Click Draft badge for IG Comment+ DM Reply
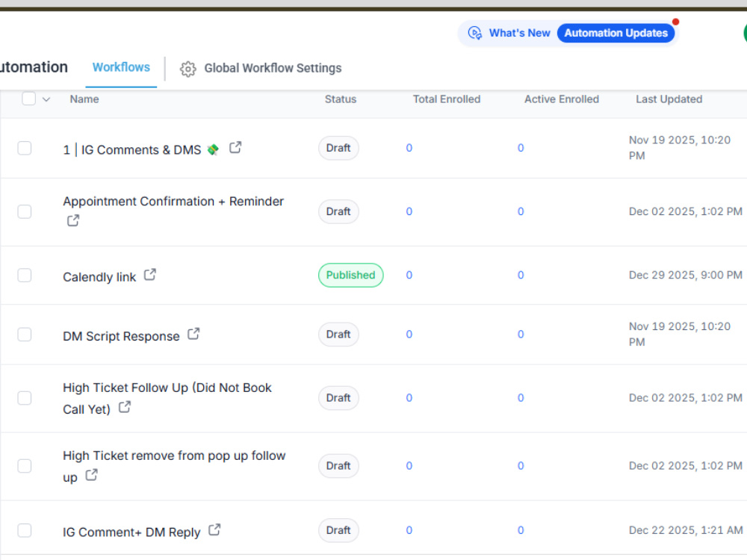This screenshot has height=560, width=747. point(338,530)
